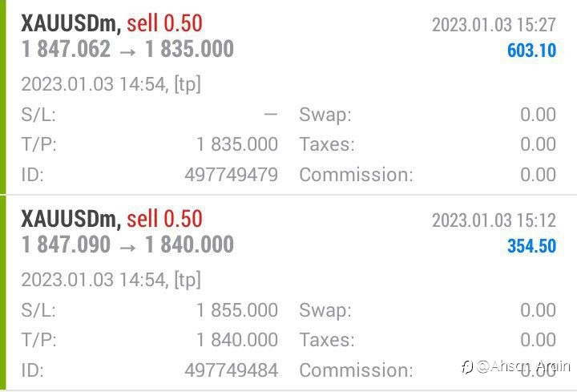Click the T/P value 1 835.000
The image size is (577, 392).
tap(237, 144)
